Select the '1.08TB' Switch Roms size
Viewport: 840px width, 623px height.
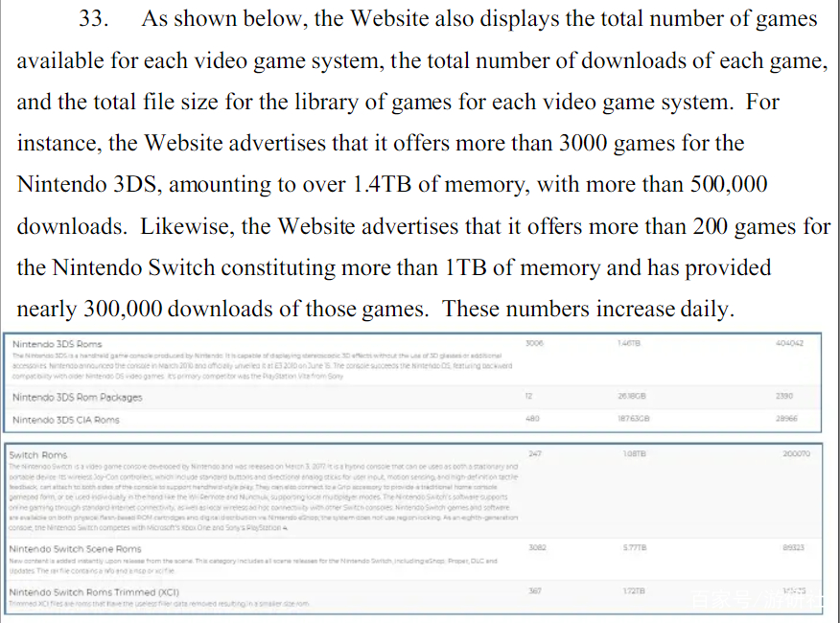(634, 453)
